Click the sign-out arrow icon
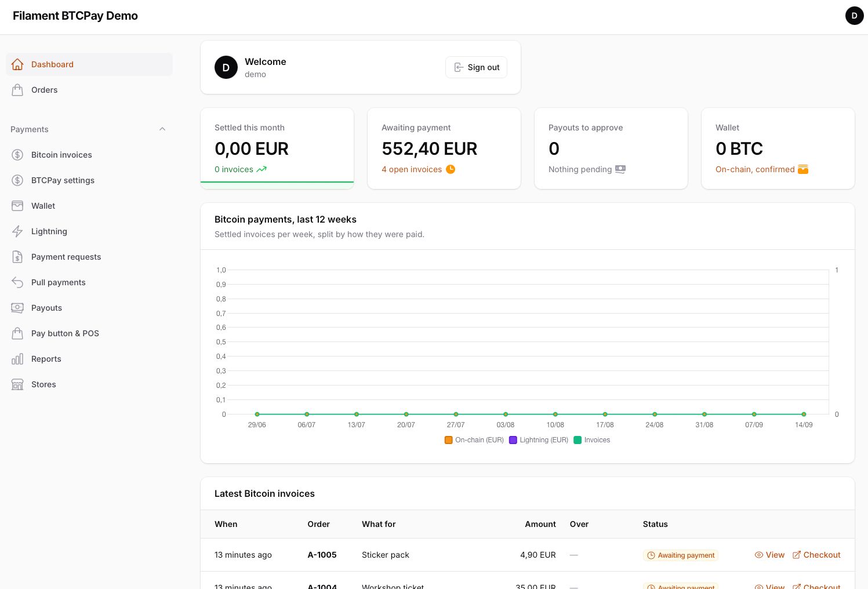Image resolution: width=868 pixels, height=589 pixels. click(x=459, y=67)
